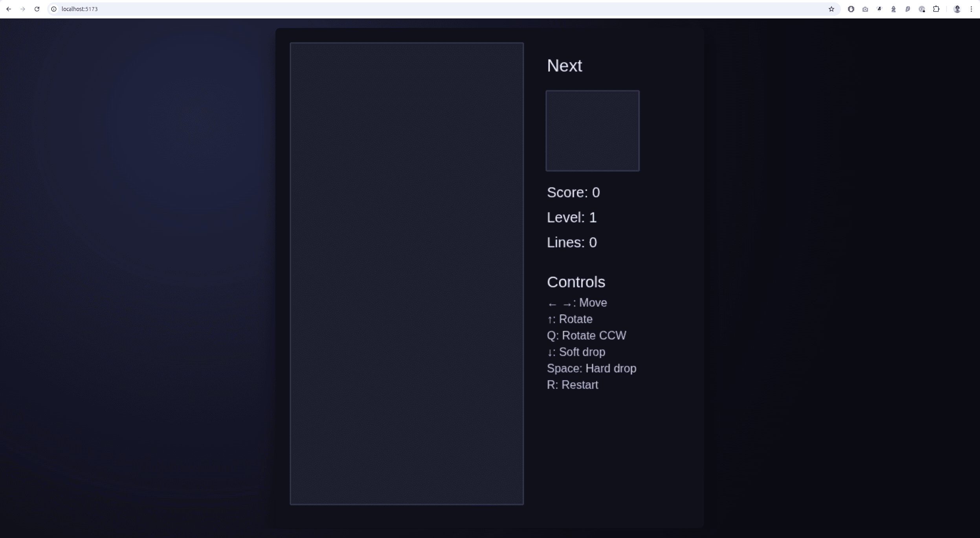Click the diamond 'A' extension icon
980x538 pixels.
pos(879,9)
